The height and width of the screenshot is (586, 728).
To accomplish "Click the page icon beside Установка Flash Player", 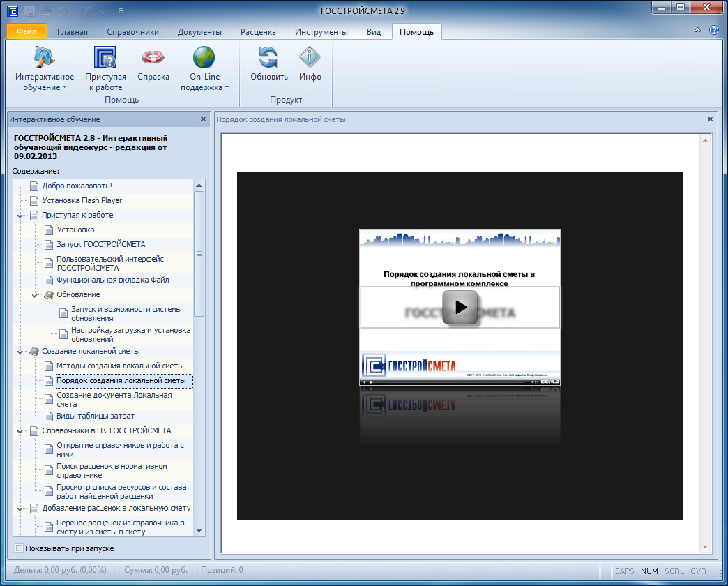I will pos(34,201).
